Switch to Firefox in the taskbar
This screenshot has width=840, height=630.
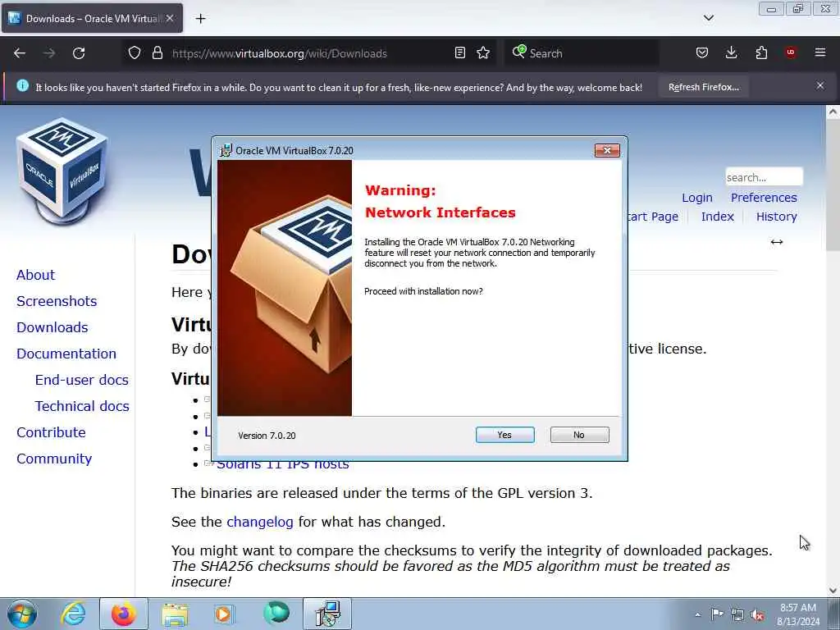tap(124, 614)
